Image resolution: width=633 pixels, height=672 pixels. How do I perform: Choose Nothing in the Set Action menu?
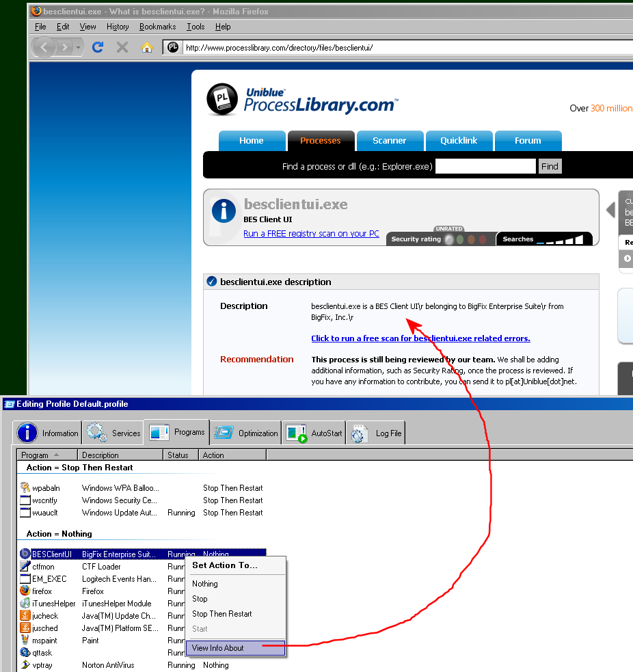click(x=236, y=584)
